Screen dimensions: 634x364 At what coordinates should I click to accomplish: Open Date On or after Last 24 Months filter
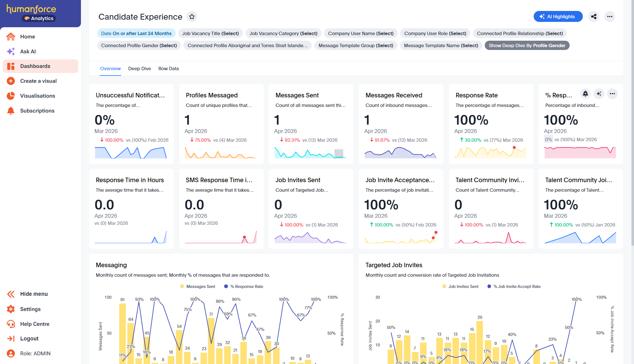point(136,33)
